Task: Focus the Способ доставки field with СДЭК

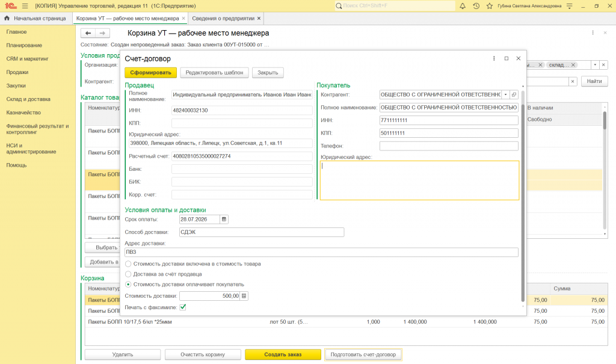Action: click(x=262, y=232)
